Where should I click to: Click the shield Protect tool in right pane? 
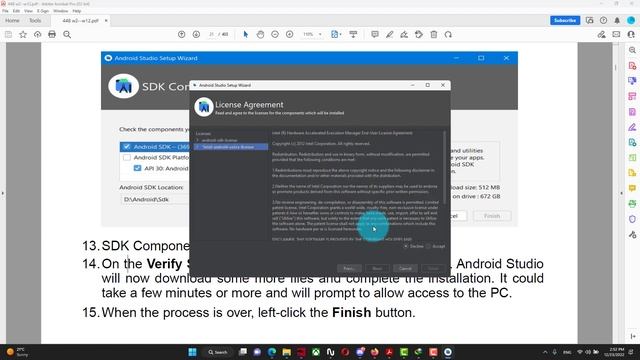(x=632, y=219)
